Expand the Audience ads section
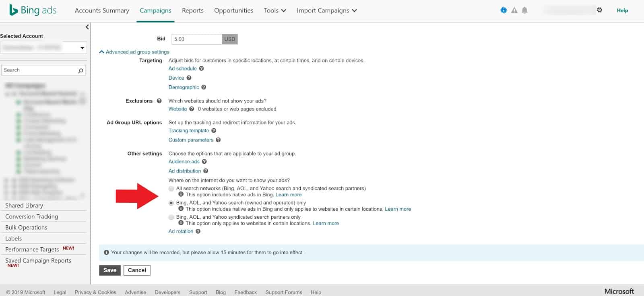This screenshot has height=296, width=644. click(x=184, y=162)
